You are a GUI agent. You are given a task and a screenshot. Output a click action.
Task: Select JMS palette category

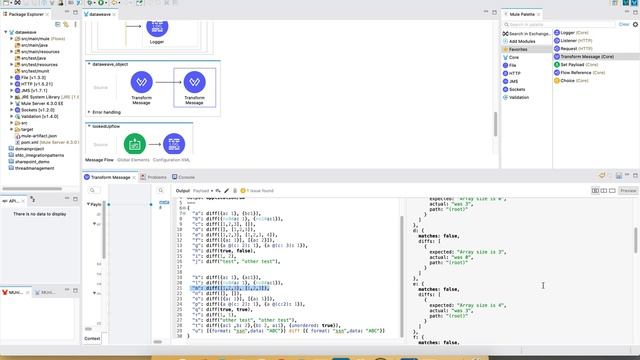(x=510, y=81)
